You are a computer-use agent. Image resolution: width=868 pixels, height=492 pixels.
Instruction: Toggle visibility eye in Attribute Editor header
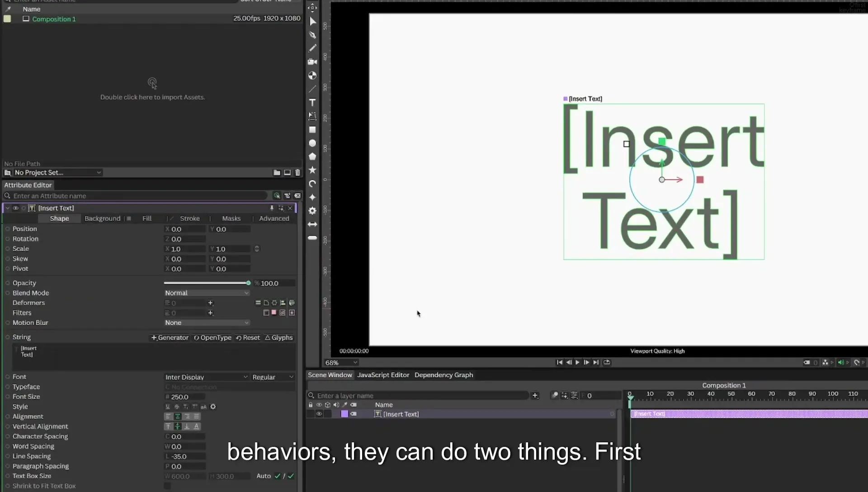tap(15, 208)
